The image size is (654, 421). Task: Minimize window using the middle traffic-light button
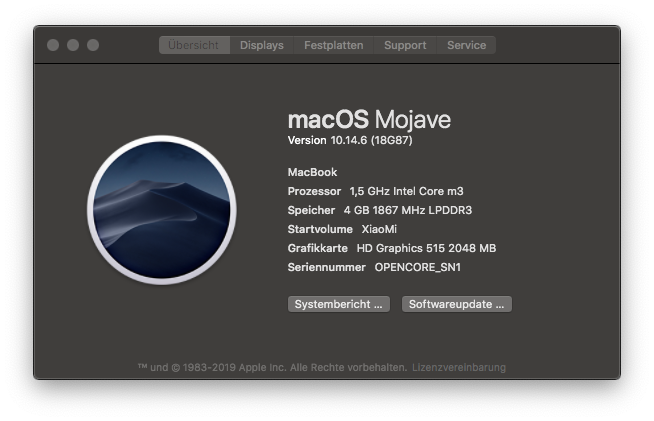pos(73,45)
